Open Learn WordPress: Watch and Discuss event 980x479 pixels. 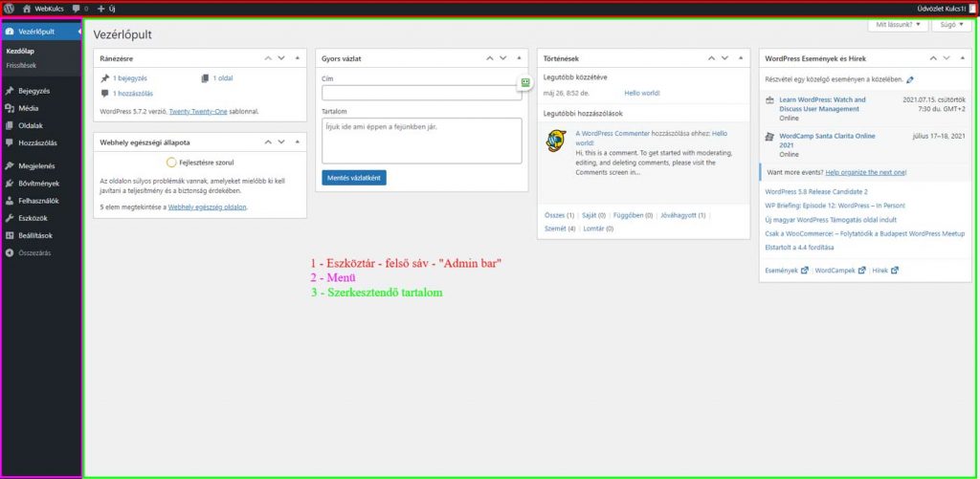(x=822, y=104)
